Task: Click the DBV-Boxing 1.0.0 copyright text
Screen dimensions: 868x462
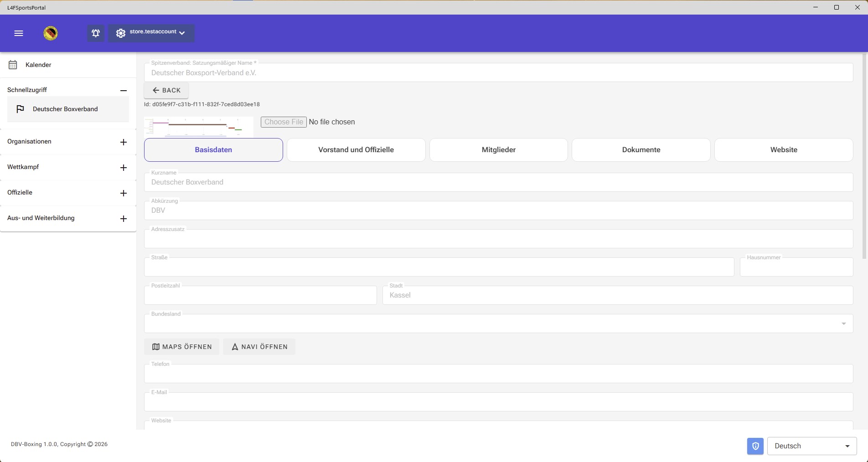Action: 59,444
